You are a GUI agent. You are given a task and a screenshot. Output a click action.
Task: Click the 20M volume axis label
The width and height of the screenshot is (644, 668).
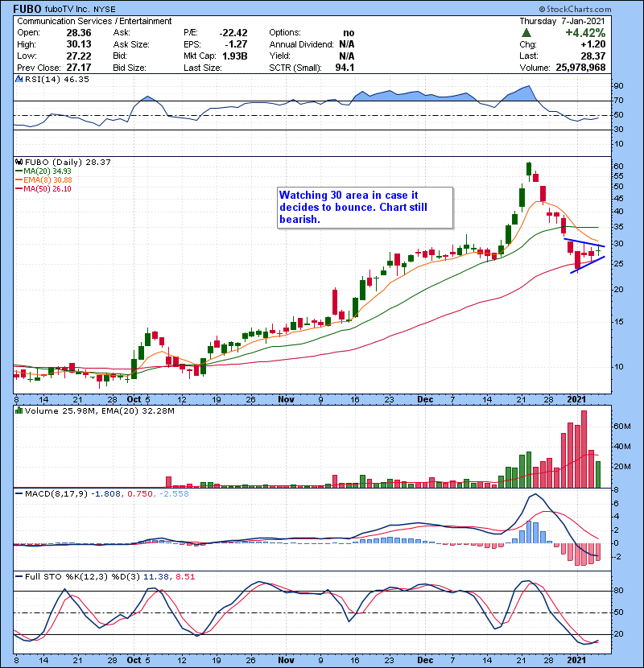click(x=622, y=467)
